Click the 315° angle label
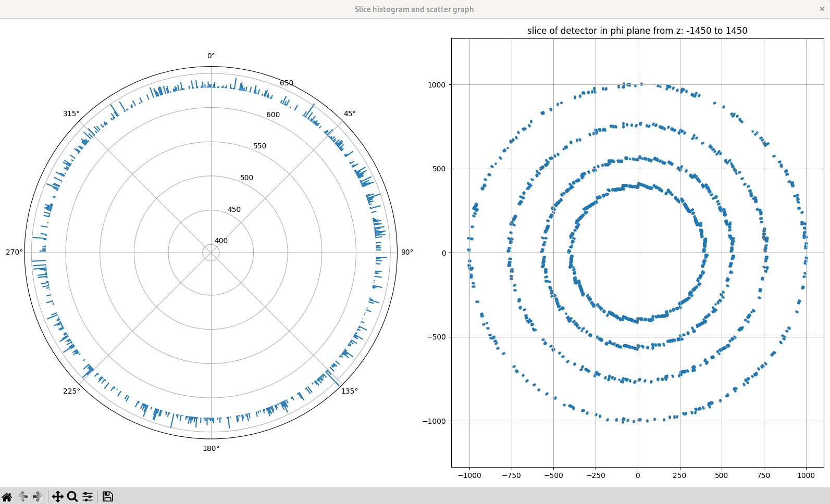 (72, 114)
